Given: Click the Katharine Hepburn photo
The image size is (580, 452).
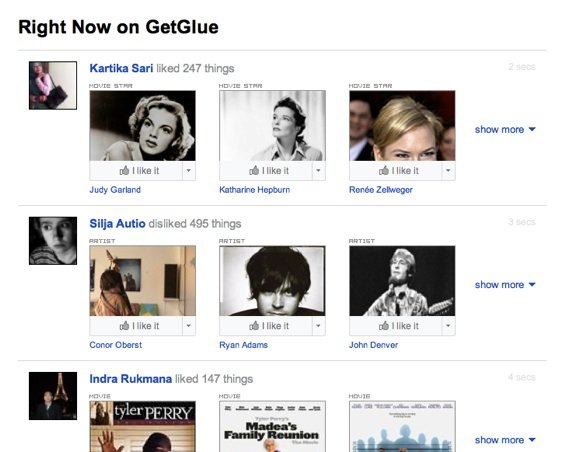Looking at the screenshot, I should tap(272, 126).
